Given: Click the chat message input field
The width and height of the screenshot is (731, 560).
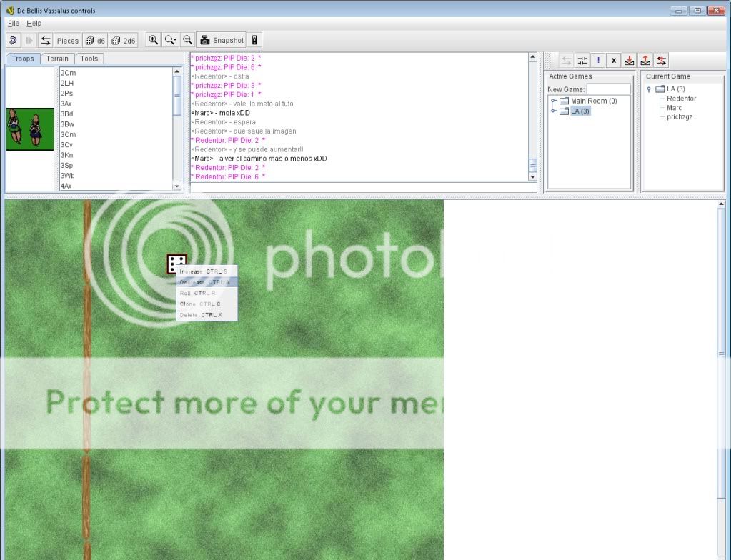Looking at the screenshot, I should tap(364, 187).
